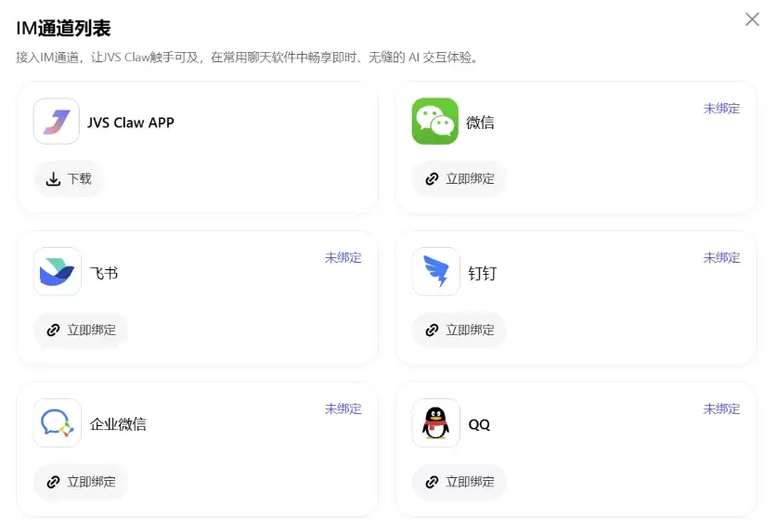This screenshot has height=532, width=777.
Task: Click the 'QQ' card title text
Action: click(x=479, y=425)
